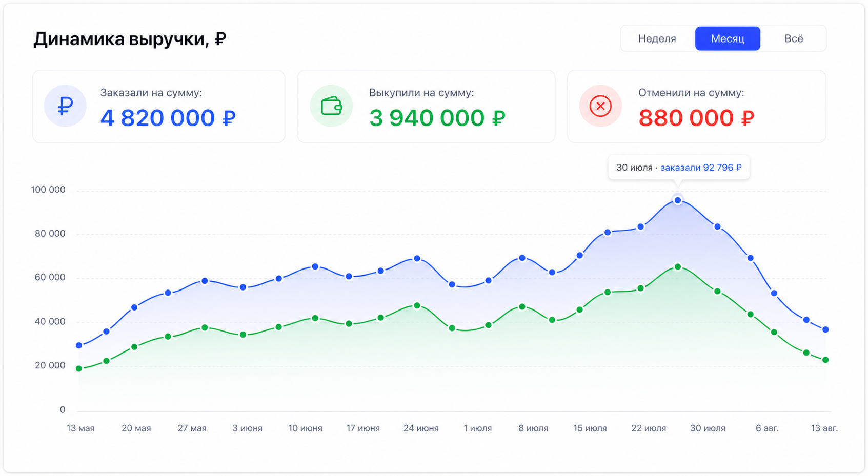Click the first blue data point at 13 мая
Image resolution: width=868 pixels, height=476 pixels.
point(79,345)
